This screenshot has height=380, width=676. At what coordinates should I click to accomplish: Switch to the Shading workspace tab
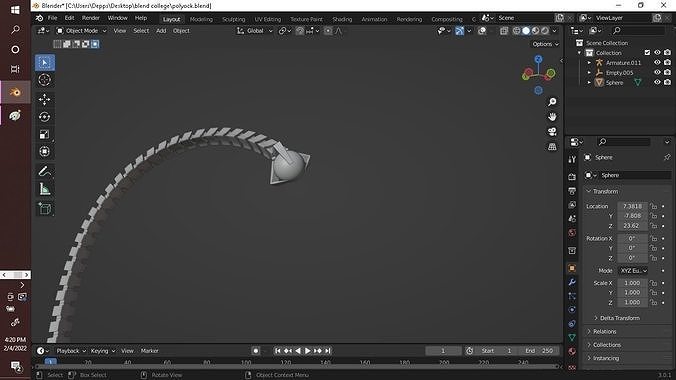click(342, 19)
